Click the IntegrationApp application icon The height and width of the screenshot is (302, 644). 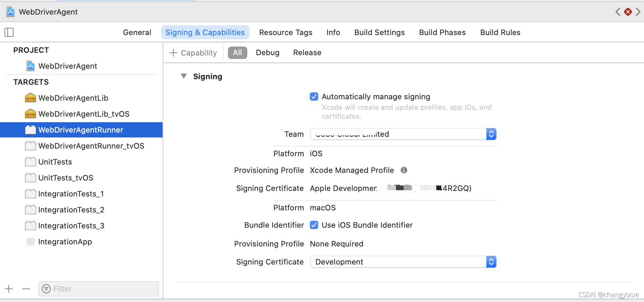tap(31, 242)
